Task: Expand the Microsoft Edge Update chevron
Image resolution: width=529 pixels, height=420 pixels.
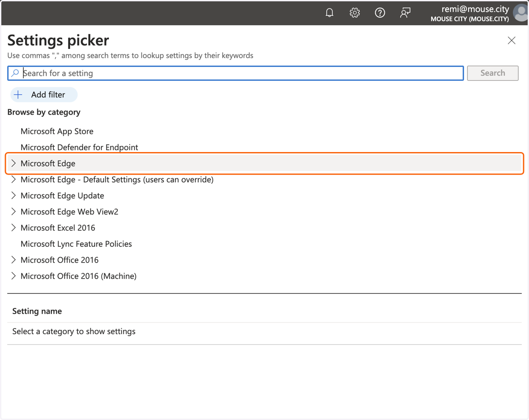Action: tap(13, 196)
